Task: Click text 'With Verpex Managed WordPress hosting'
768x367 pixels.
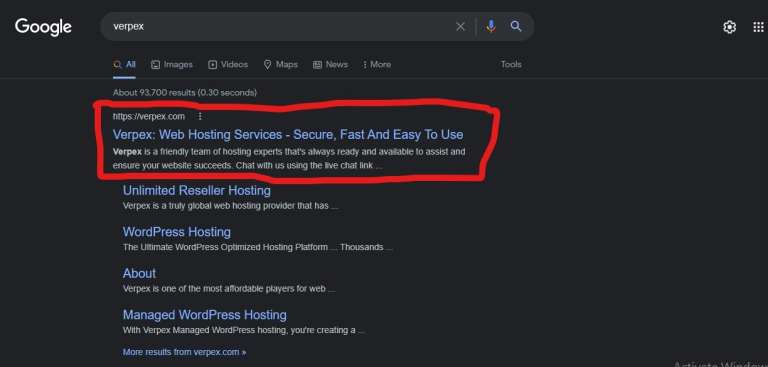Action: coord(243,330)
